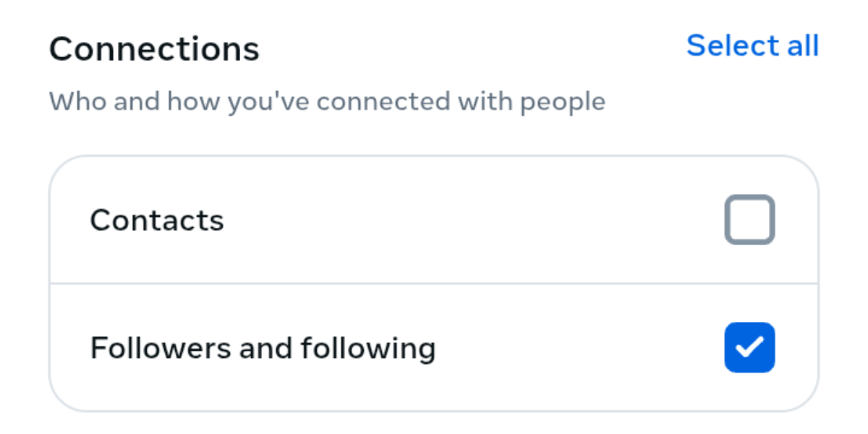Viewport: 868px width, 434px height.
Task: Click the Connections heading
Action: tap(154, 48)
